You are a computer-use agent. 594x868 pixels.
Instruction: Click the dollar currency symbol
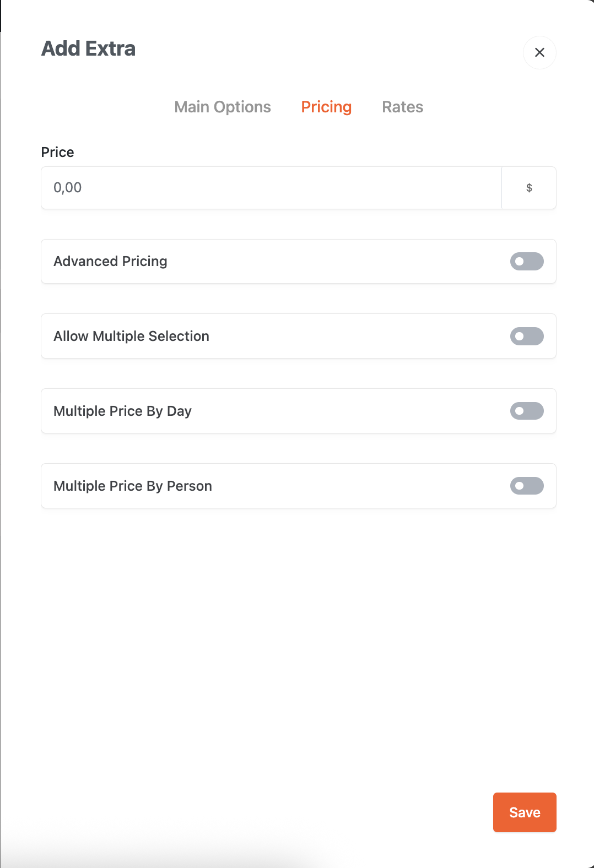(529, 188)
